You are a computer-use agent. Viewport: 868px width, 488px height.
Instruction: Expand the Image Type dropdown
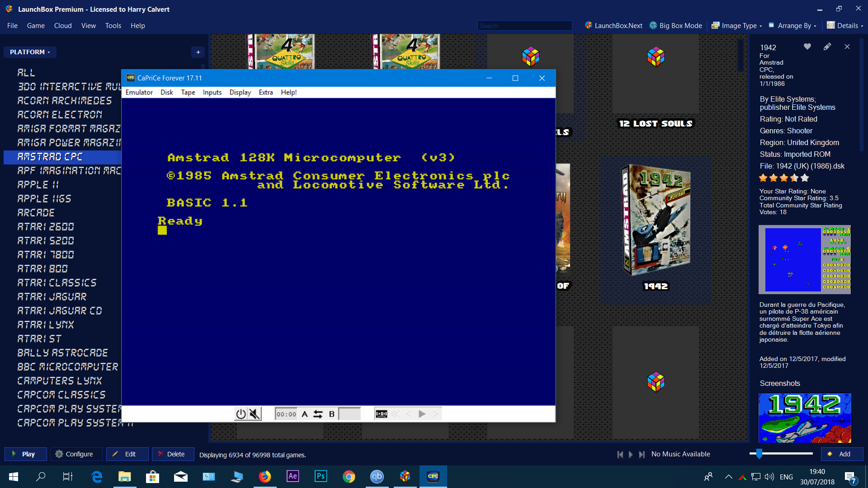[x=737, y=26]
